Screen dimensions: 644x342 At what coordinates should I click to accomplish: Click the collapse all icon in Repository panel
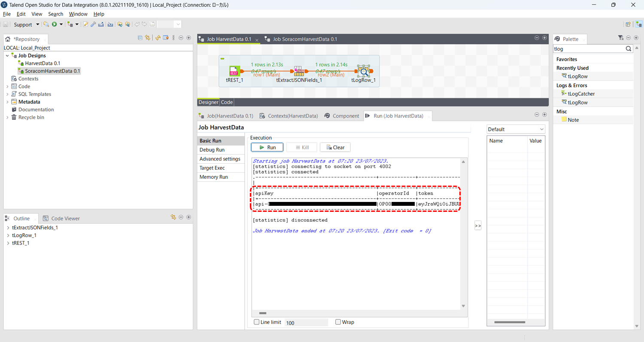point(140,38)
